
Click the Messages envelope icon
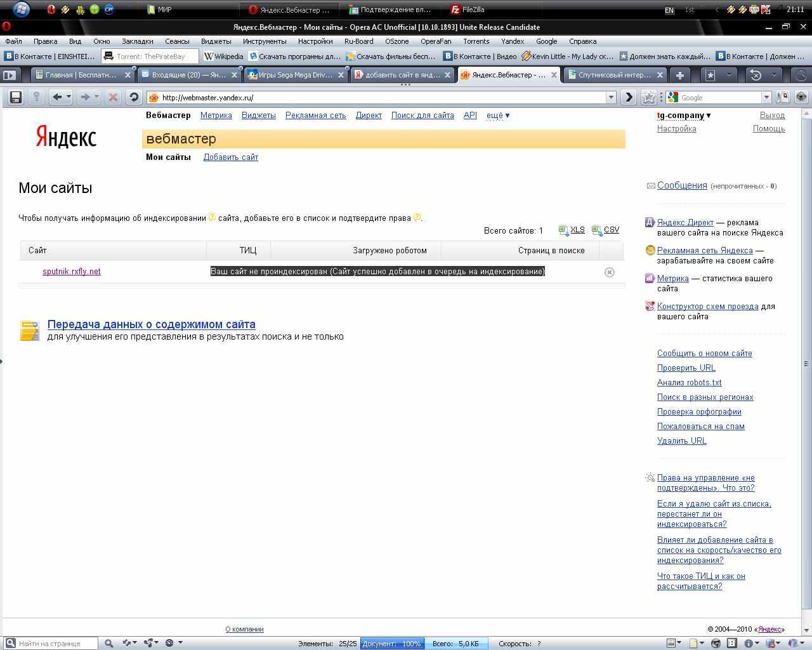[x=650, y=186]
